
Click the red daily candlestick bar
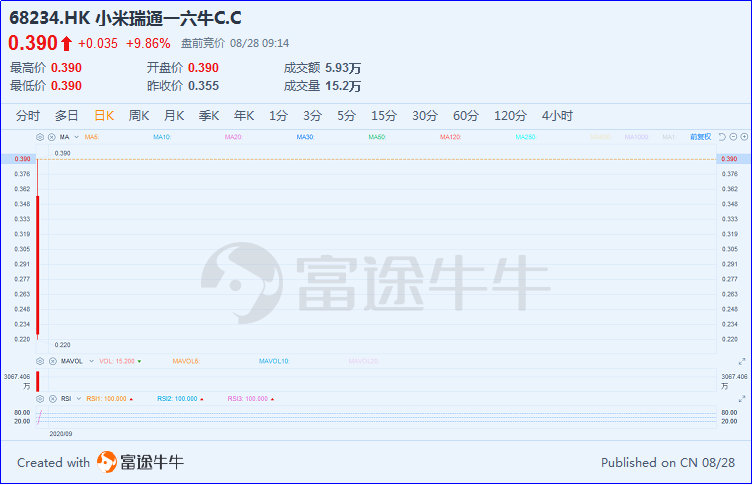coord(37,265)
